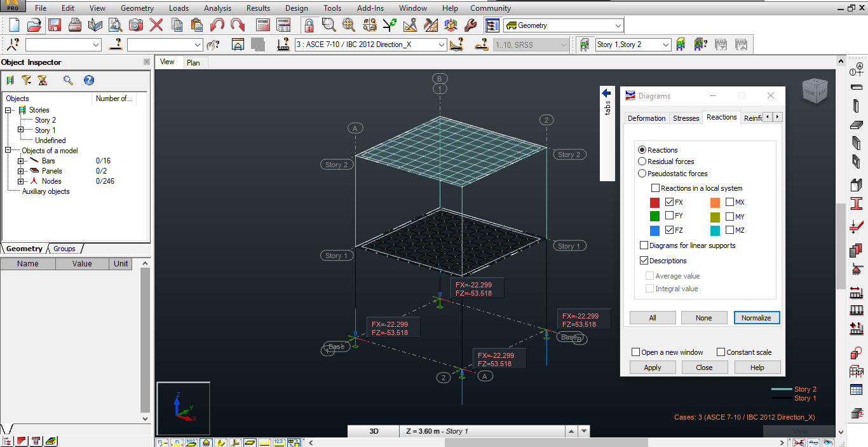Switch to the Groups tab in Object Inspector

tap(64, 249)
